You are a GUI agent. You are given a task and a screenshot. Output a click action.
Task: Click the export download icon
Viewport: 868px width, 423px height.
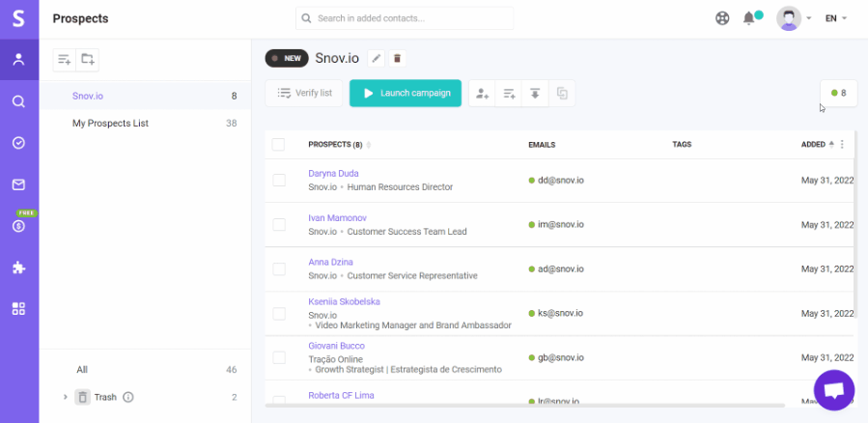535,93
